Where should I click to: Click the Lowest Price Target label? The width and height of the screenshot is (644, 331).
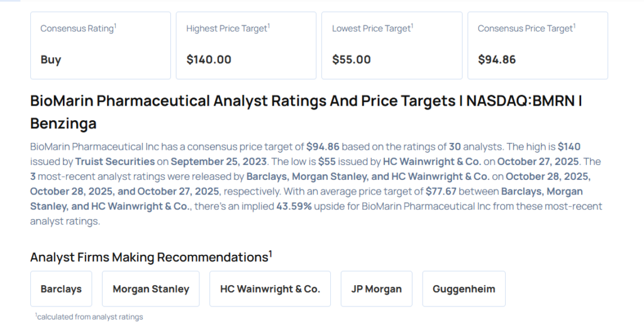click(372, 29)
